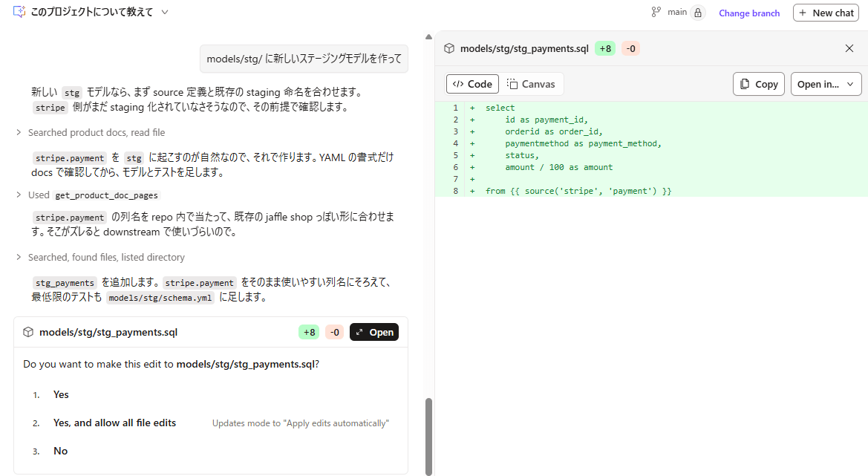Switch to the Canvas tab
The width and height of the screenshot is (868, 476).
(x=531, y=84)
